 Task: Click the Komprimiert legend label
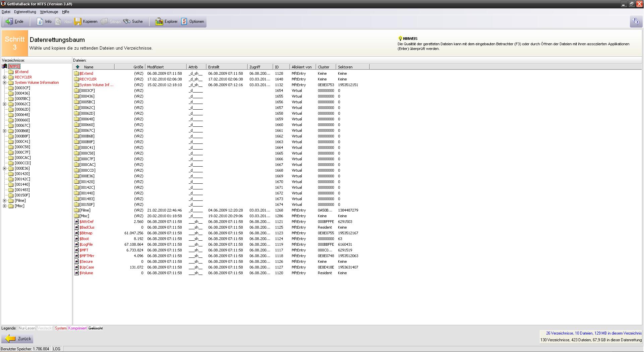pos(77,328)
